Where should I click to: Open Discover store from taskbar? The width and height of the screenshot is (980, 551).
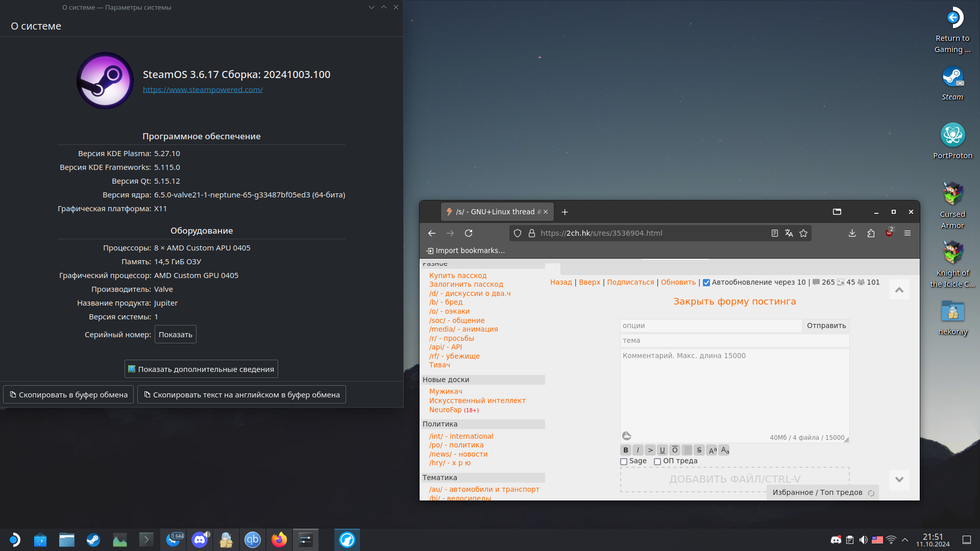[40, 540]
